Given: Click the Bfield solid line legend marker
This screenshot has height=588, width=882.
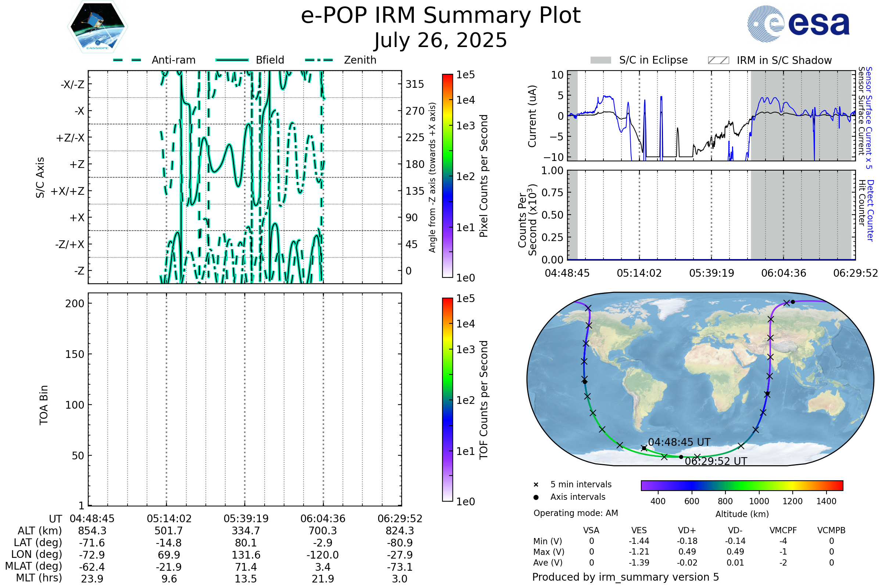Looking at the screenshot, I should pos(232,60).
